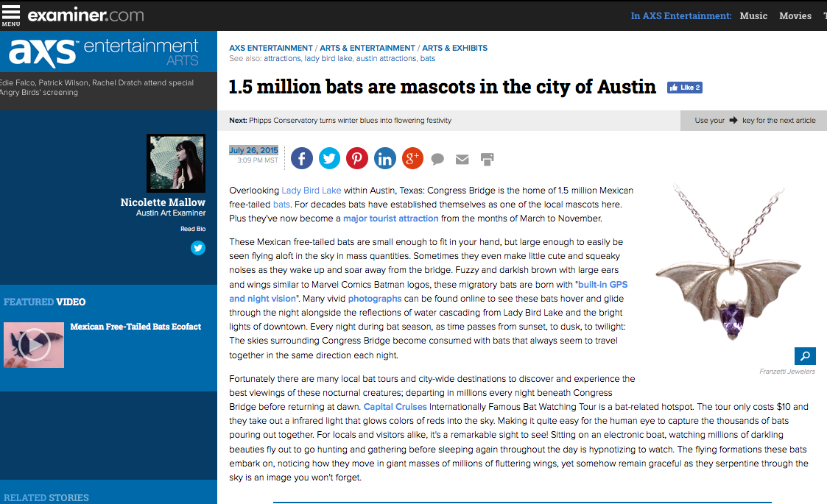The width and height of the screenshot is (827, 504).
Task: Click Nicolette Mallow's author photo
Action: click(175, 163)
